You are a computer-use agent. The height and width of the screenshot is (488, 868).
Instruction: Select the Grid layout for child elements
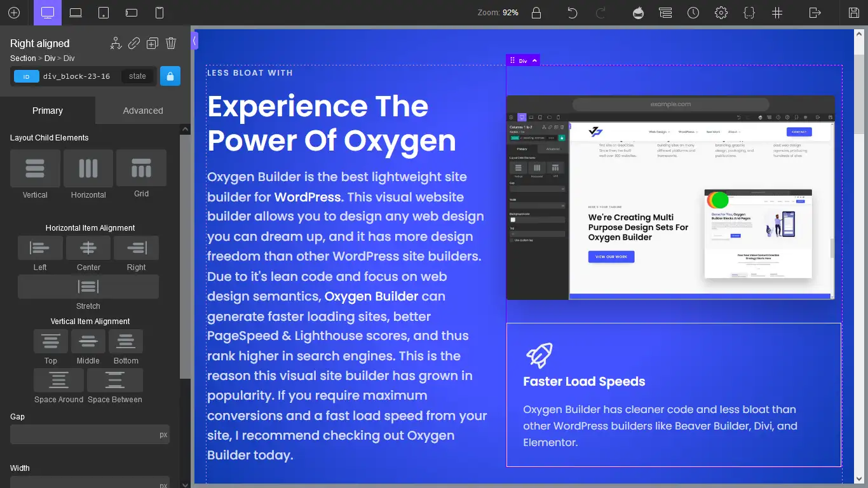point(140,168)
